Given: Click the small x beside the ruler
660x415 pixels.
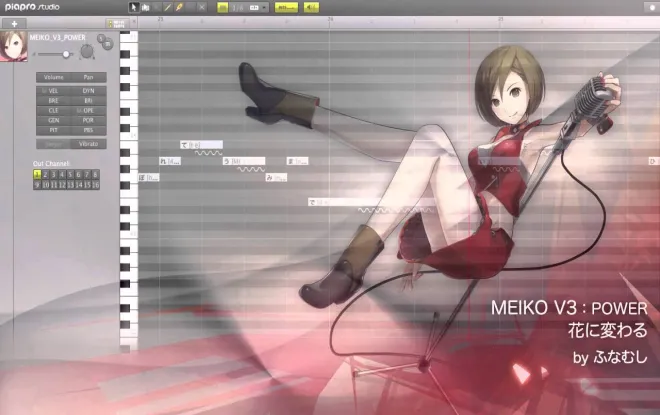Looking at the screenshot, I should tap(134, 21).
